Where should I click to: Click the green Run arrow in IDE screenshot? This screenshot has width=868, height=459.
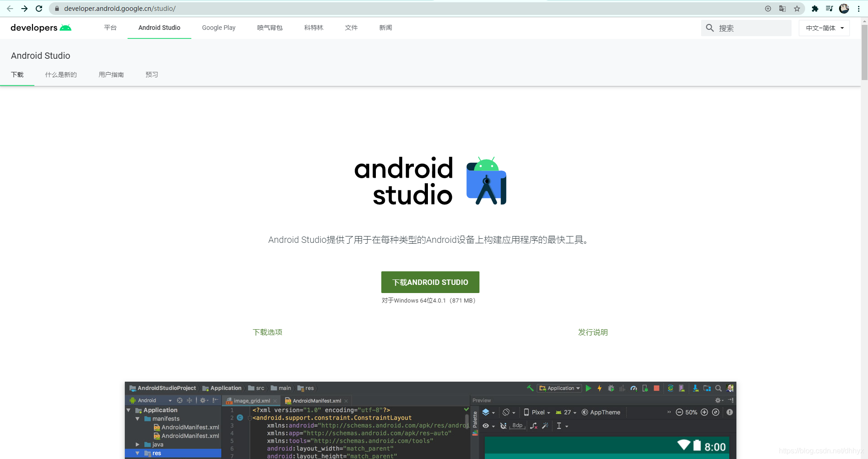pyautogui.click(x=588, y=388)
